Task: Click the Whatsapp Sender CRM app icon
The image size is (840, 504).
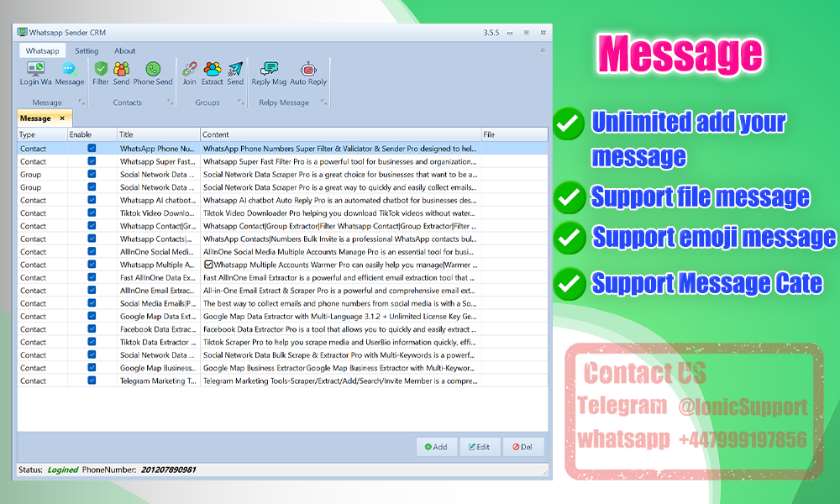Action: (x=22, y=32)
